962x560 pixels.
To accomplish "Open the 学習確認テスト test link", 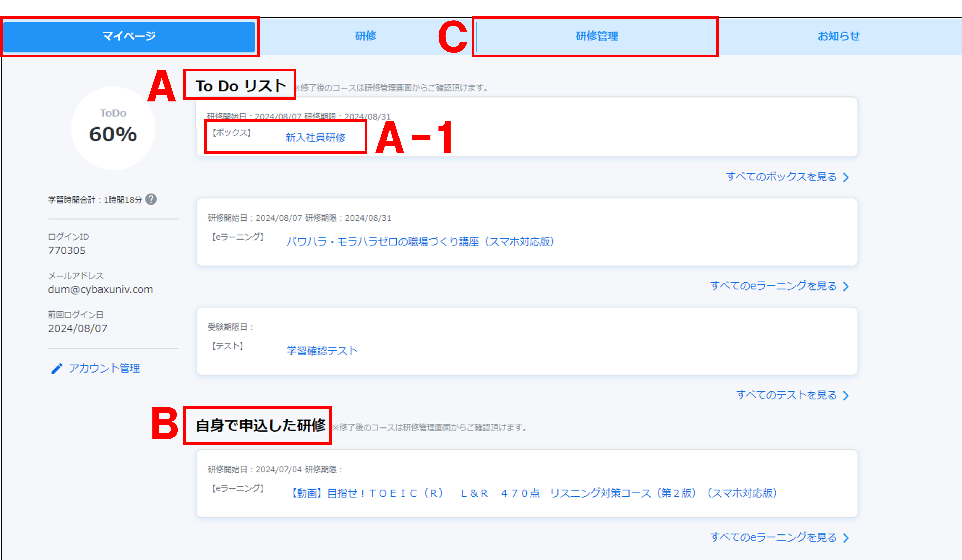I will coord(322,351).
